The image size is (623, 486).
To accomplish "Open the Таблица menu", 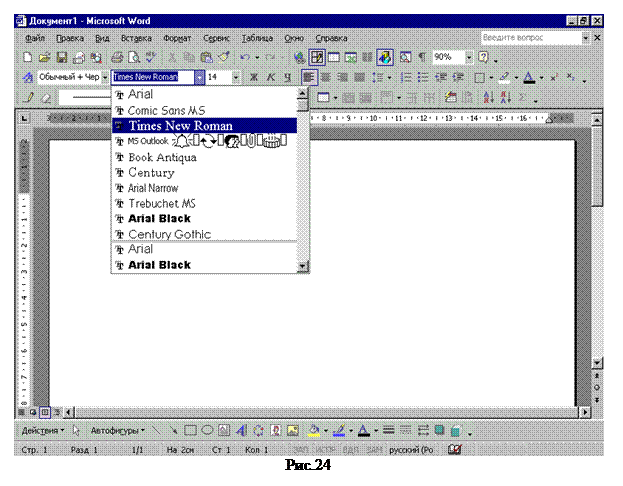I will pos(257,39).
